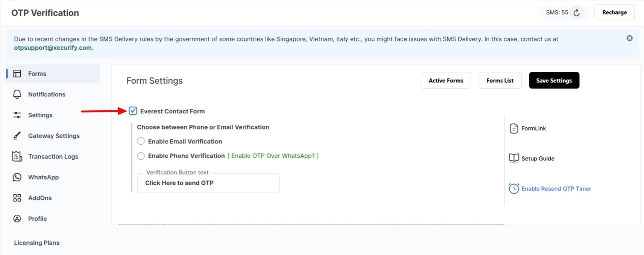This screenshot has height=255, width=644.
Task: Refresh the SMS balance counter
Action: (x=576, y=12)
